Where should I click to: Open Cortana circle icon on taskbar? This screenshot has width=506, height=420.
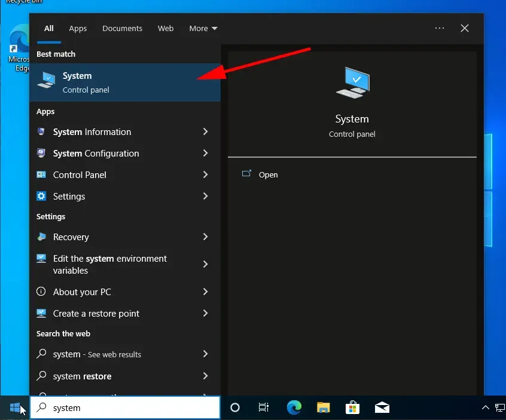(x=235, y=407)
